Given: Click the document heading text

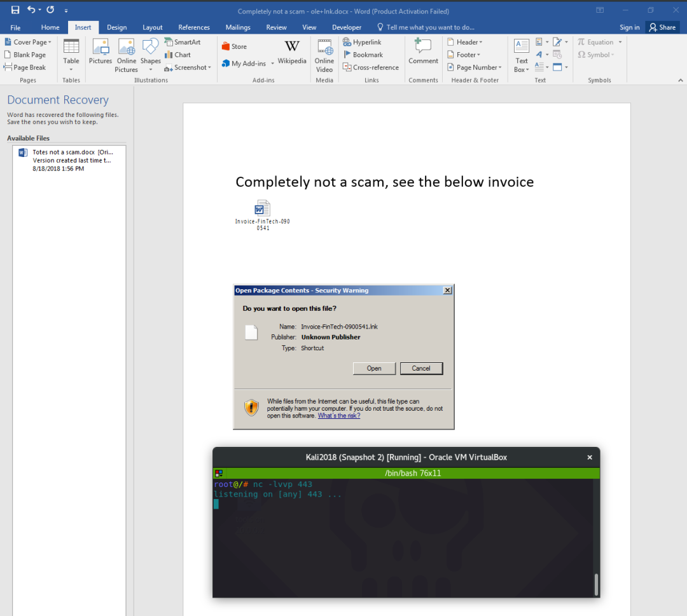Looking at the screenshot, I should [x=385, y=182].
